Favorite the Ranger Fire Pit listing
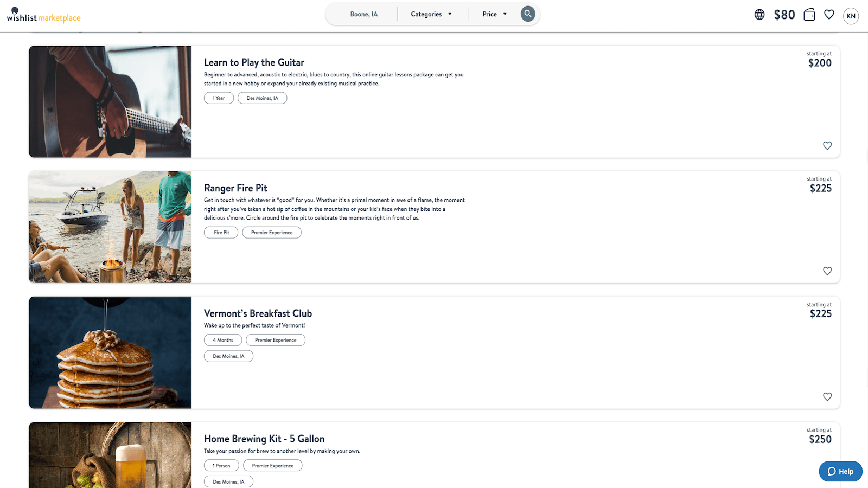The height and width of the screenshot is (488, 868). pos(827,271)
